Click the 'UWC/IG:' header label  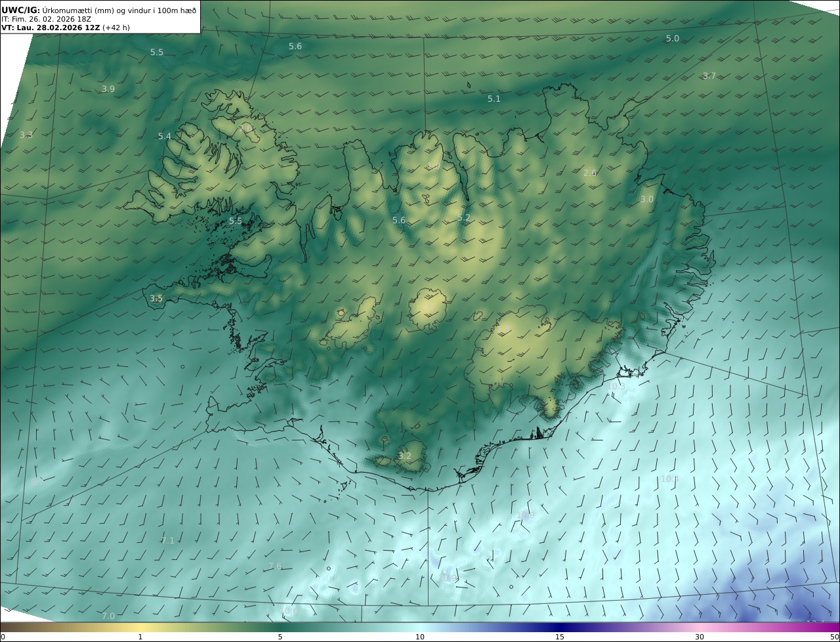point(21,10)
